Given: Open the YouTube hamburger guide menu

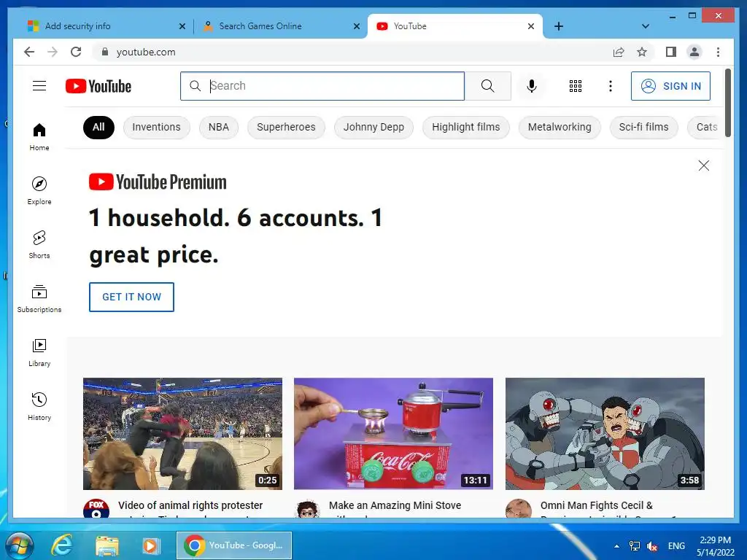Looking at the screenshot, I should [39, 86].
